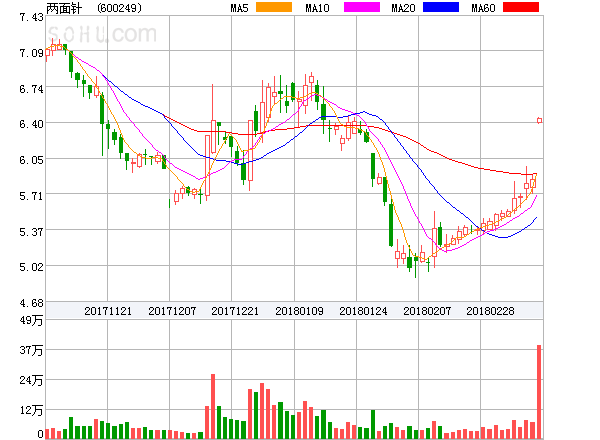This screenshot has width=600, height=440.
Task: Click the latest gap-up candlestick near 6.40
Action: pos(540,121)
